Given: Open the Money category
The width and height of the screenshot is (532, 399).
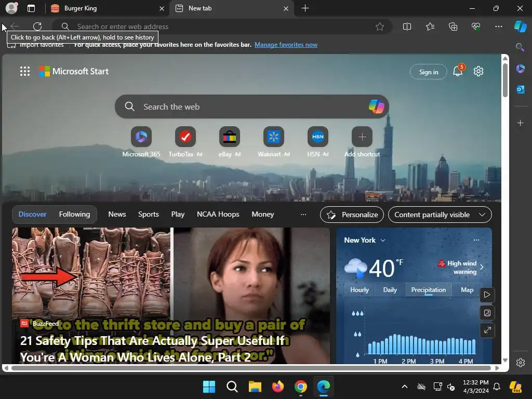Looking at the screenshot, I should pos(262,215).
